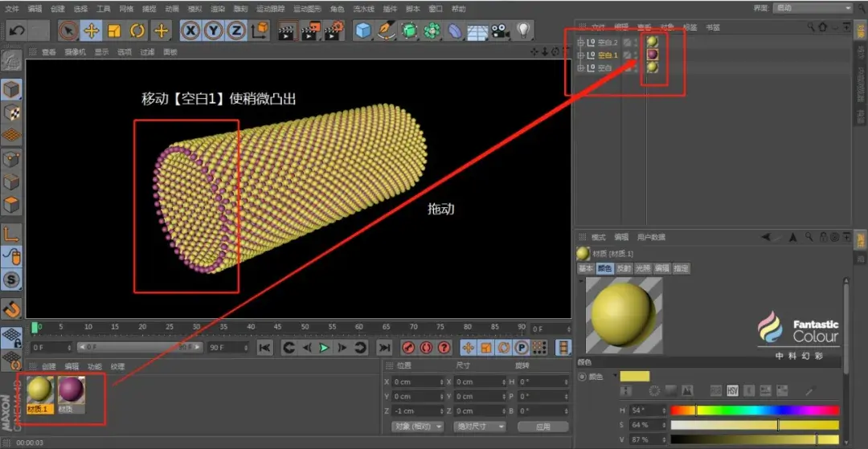Click the home icon in object manager

pyautogui.click(x=823, y=27)
